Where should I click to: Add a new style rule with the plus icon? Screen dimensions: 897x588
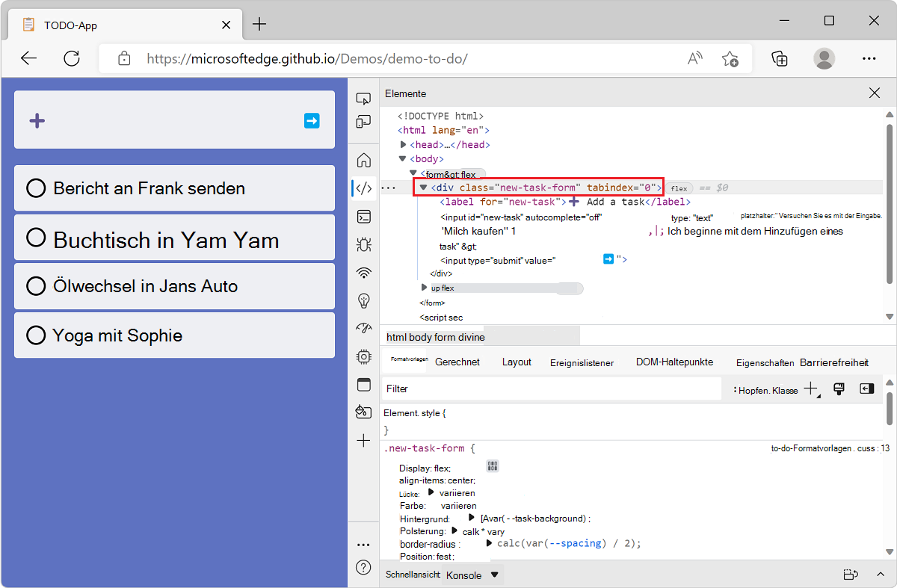(810, 388)
